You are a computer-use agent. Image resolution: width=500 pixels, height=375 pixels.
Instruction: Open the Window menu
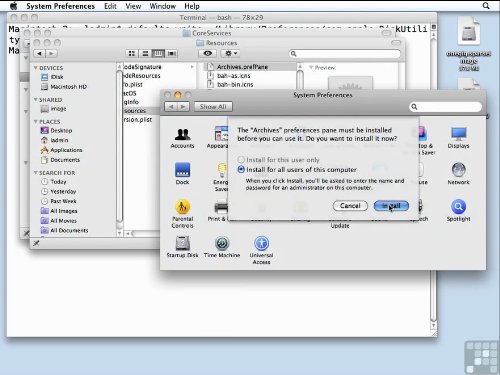click(162, 6)
